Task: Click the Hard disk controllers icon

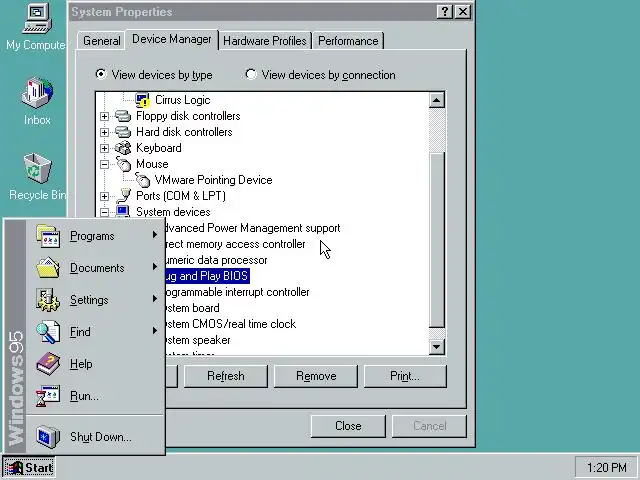Action: point(123,132)
